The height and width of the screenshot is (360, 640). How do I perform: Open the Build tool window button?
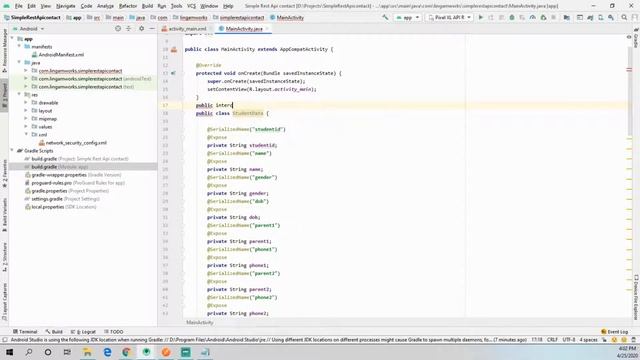point(54,332)
